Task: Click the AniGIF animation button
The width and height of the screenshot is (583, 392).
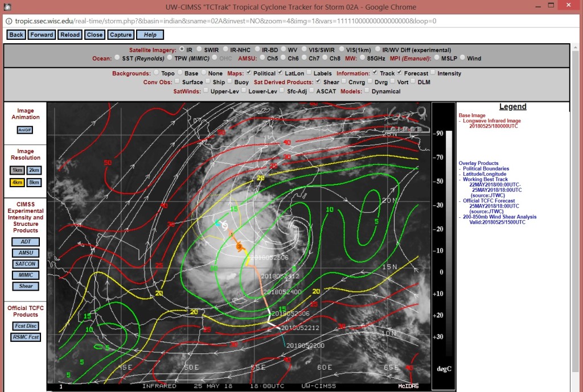Action: (x=25, y=130)
